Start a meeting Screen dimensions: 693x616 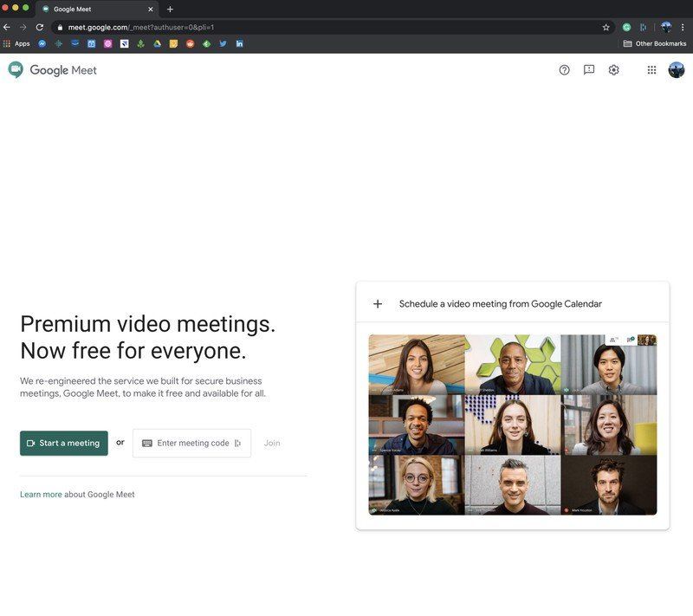click(63, 443)
